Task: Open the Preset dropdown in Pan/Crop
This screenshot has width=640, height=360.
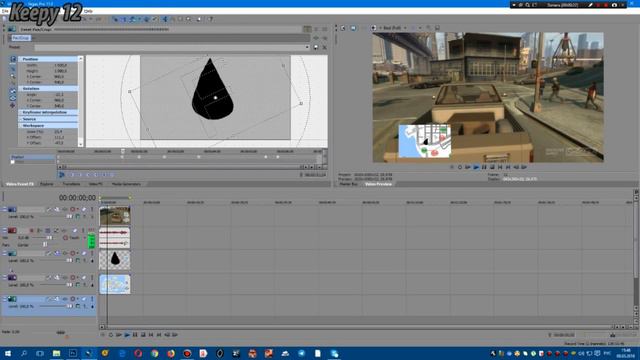Action: click(x=307, y=47)
